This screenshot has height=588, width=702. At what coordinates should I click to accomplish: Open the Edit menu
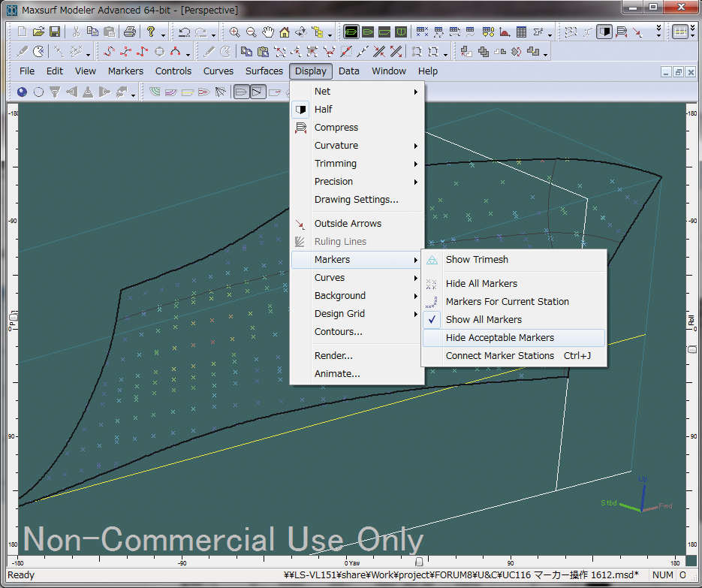[x=55, y=71]
